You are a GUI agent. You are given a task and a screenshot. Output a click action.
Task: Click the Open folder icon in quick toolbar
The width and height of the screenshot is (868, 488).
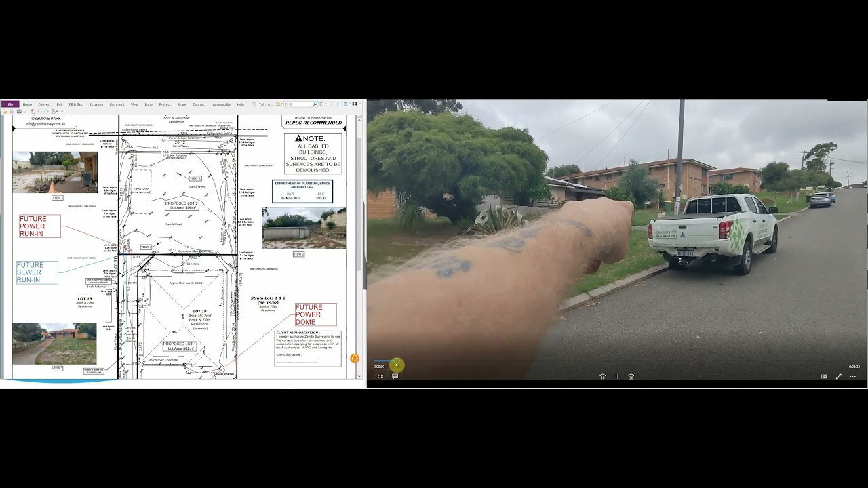point(5,111)
